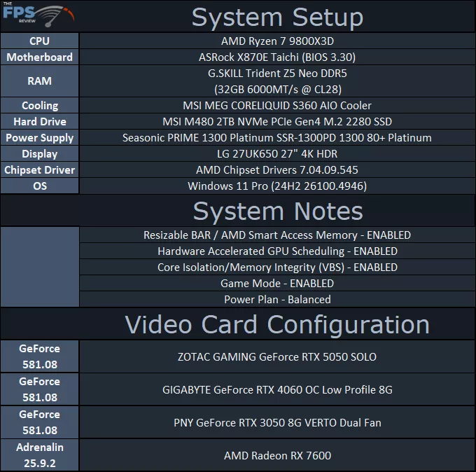Image resolution: width=476 pixels, height=472 pixels.
Task: Select the GIGABYTE GeForce RTX 4060 OC entry
Action: click(276, 390)
